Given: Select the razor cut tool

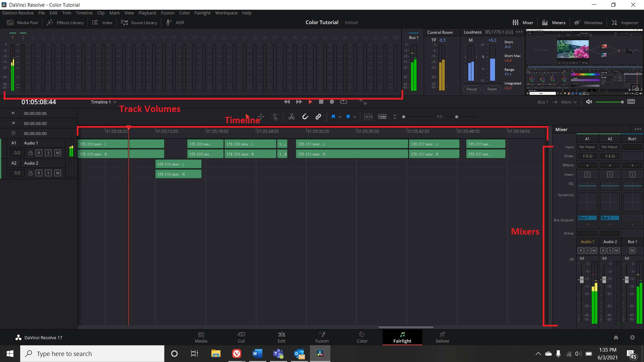Looking at the screenshot, I should tap(291, 117).
